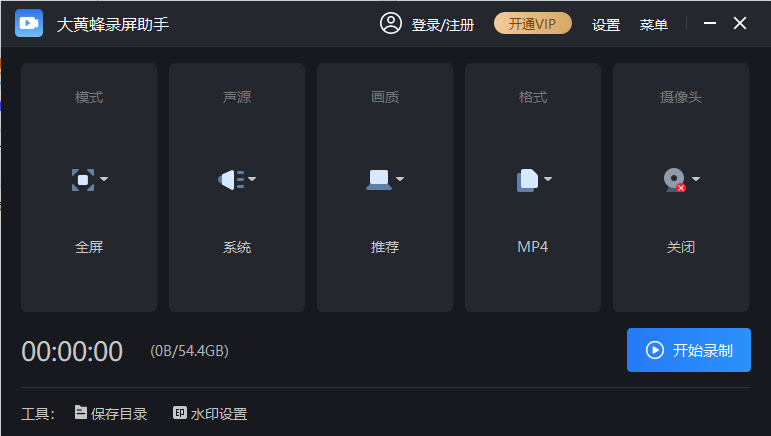Click the 开始录制 start recording button
The image size is (771, 436).
pos(688,350)
